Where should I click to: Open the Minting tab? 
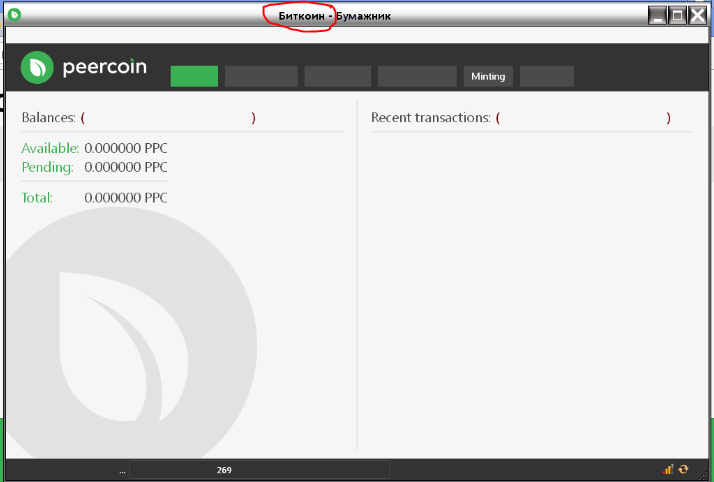(488, 76)
